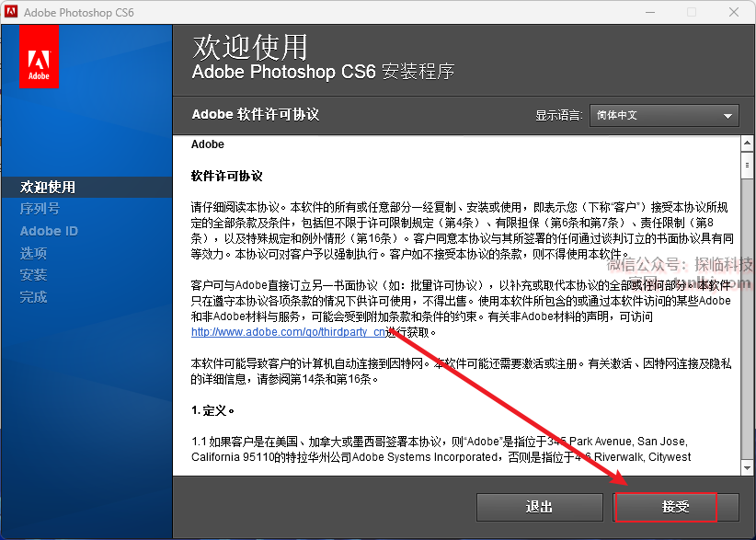Close the Adobe Photoshop CS6 installer
Screen dimensions: 756x540
point(733,12)
